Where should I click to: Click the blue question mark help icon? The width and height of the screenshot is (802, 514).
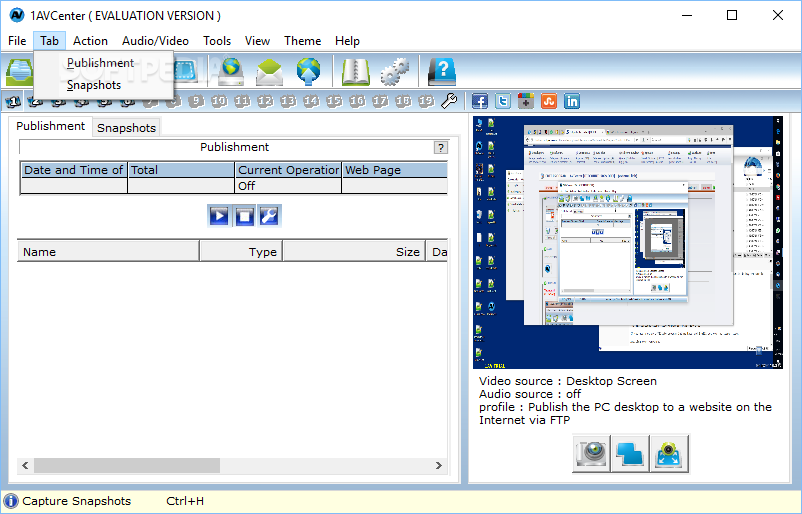coord(441,72)
